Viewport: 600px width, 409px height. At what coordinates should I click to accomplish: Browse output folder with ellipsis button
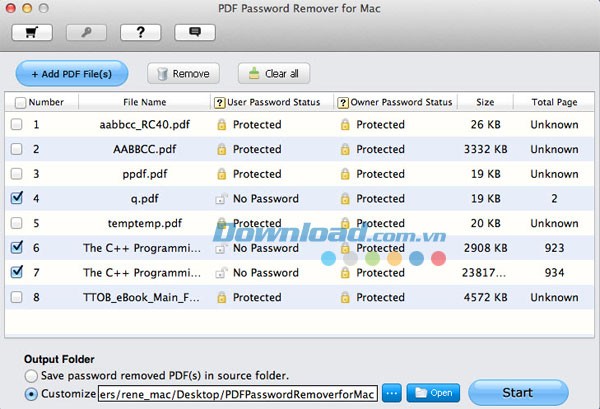pyautogui.click(x=392, y=393)
